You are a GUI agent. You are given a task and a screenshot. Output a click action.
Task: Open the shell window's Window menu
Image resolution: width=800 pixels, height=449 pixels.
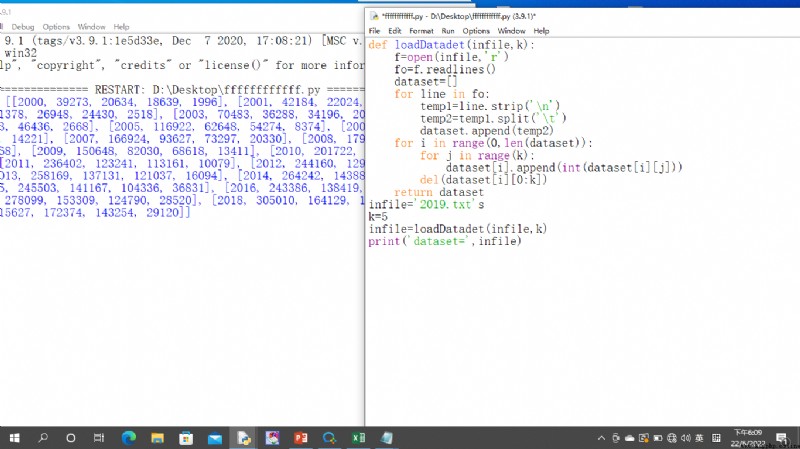[x=91, y=27]
